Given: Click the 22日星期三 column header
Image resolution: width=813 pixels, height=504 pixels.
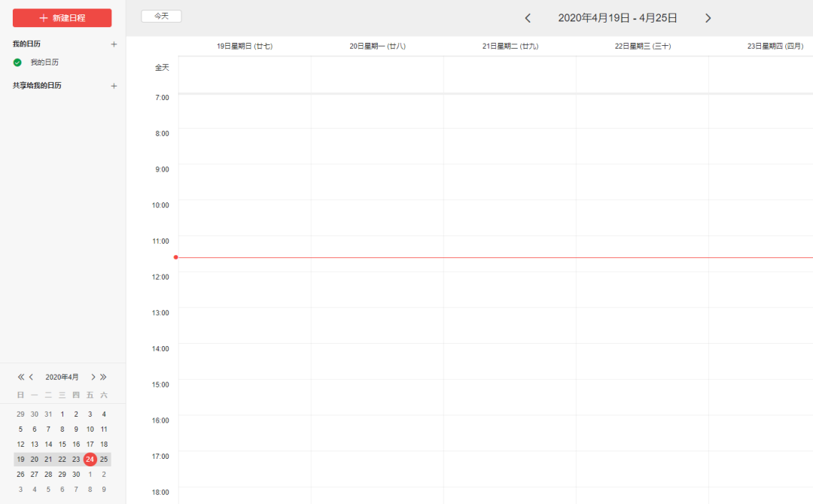Looking at the screenshot, I should coord(642,46).
